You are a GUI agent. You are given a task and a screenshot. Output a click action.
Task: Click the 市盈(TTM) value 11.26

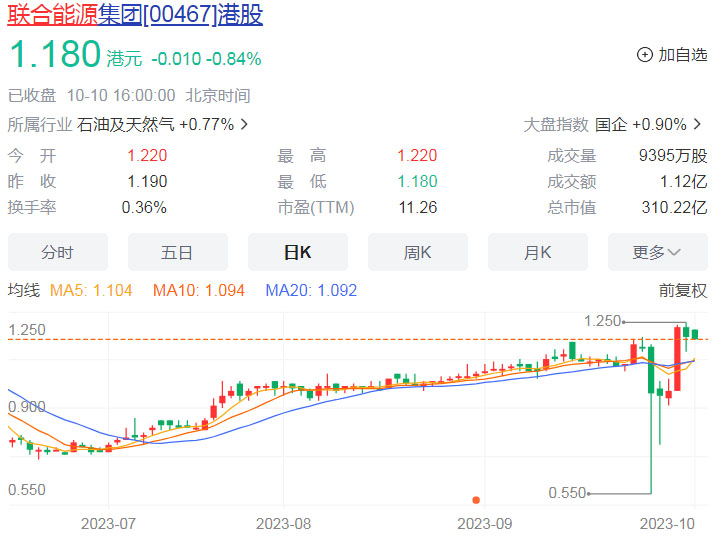pyautogui.click(x=418, y=207)
